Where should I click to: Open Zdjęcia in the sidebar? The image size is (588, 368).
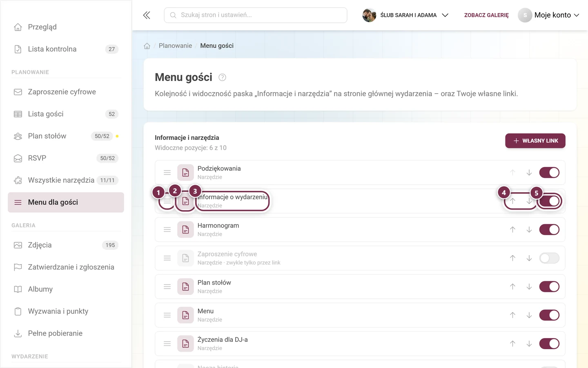point(66,245)
